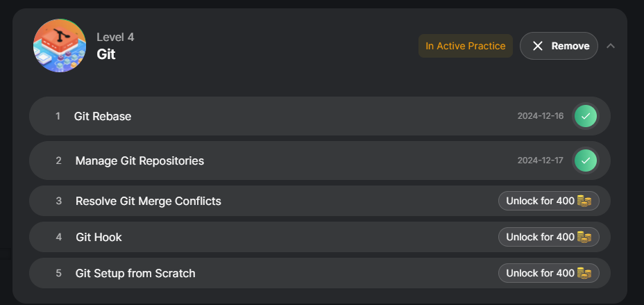644x305 pixels.
Task: Unlock Resolve Git Merge Conflicts for 400
Action: (541, 201)
